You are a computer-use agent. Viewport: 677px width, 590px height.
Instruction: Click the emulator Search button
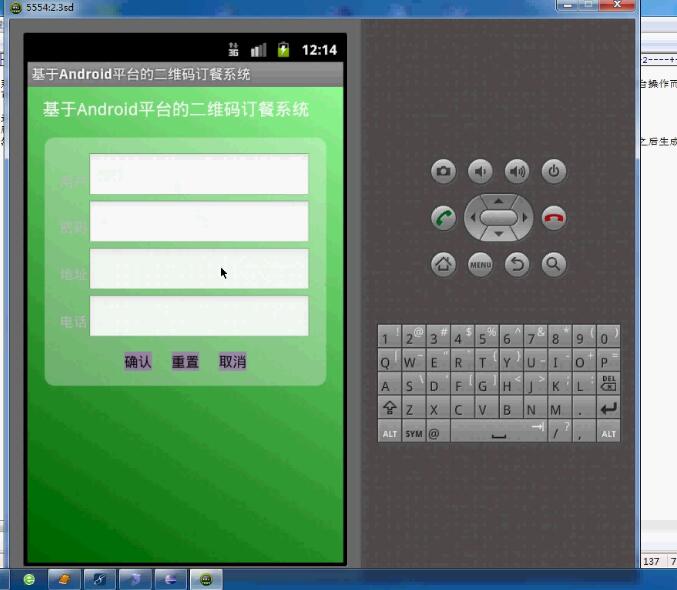pyautogui.click(x=554, y=263)
